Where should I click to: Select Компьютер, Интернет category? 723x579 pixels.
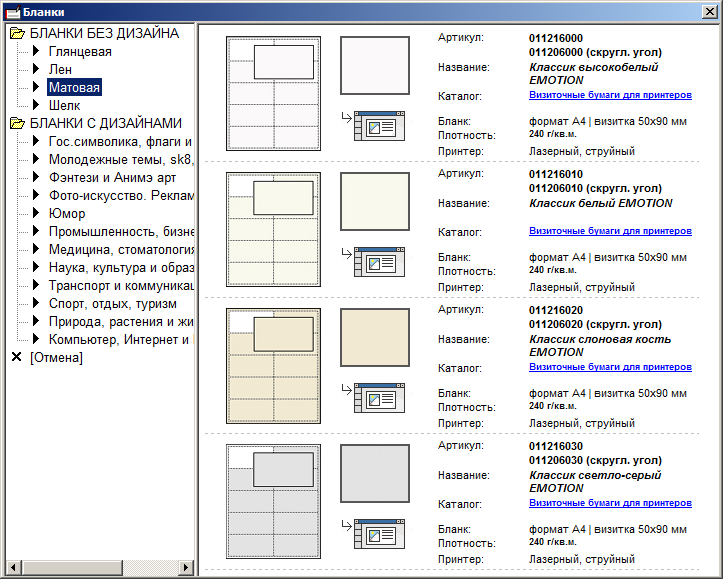coord(121,340)
